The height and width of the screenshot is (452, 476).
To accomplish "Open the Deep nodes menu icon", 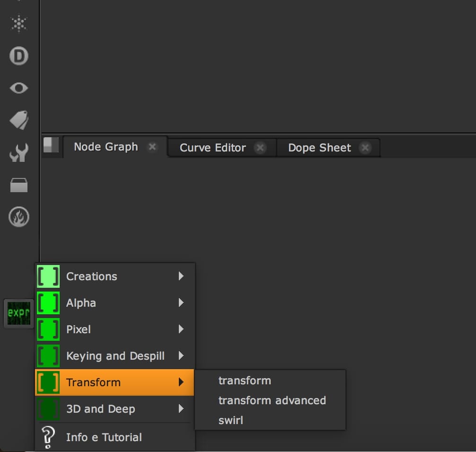I will click(x=19, y=56).
